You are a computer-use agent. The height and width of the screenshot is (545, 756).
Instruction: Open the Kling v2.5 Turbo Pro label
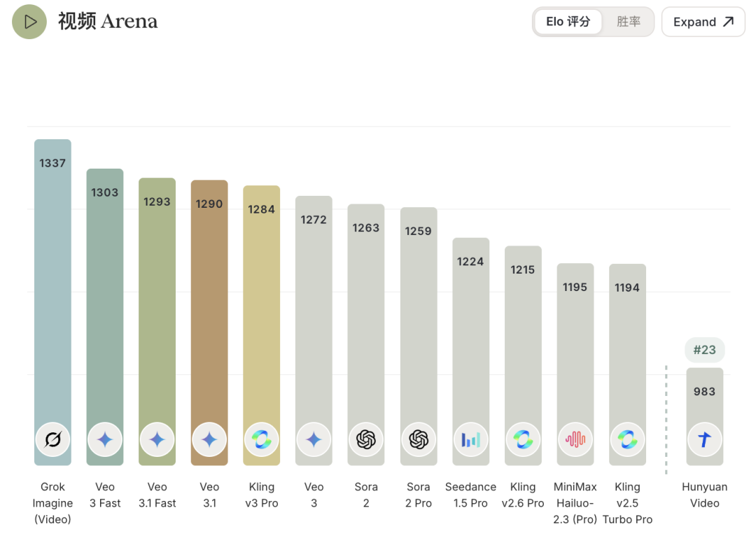click(627, 503)
